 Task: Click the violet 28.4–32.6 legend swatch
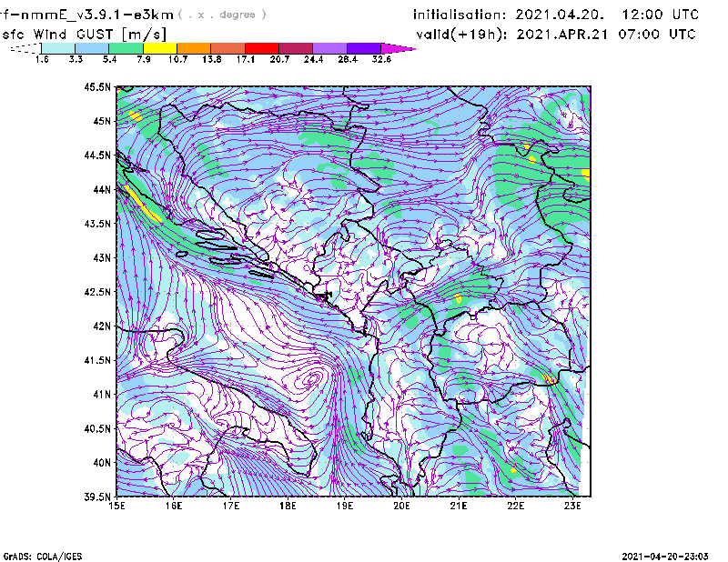coord(364,48)
